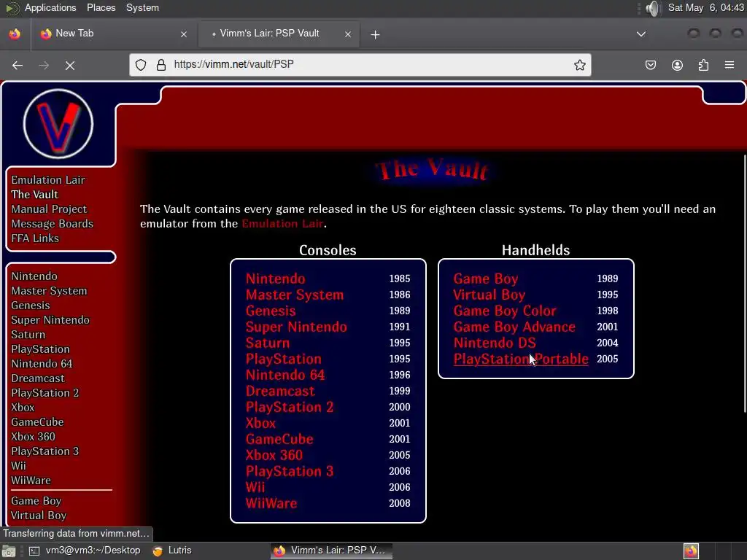The image size is (747, 560).
Task: Open the Applications menu
Action: 50,7
